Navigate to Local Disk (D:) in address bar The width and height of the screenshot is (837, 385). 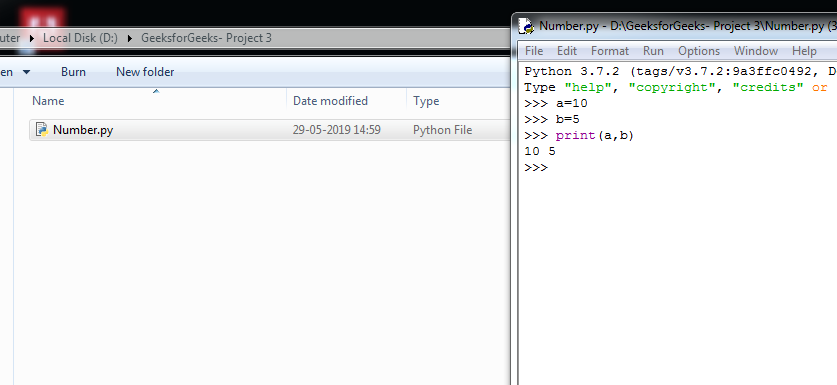click(80, 38)
